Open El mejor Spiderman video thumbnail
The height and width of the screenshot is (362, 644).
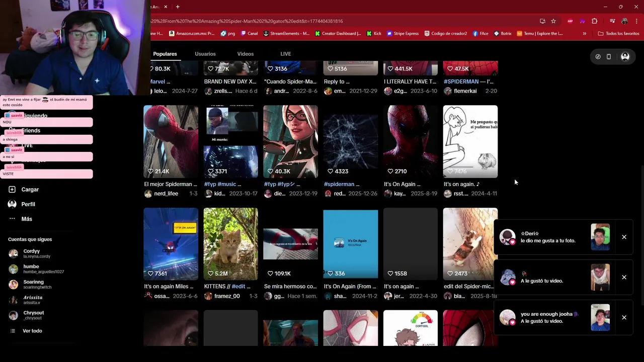171,141
